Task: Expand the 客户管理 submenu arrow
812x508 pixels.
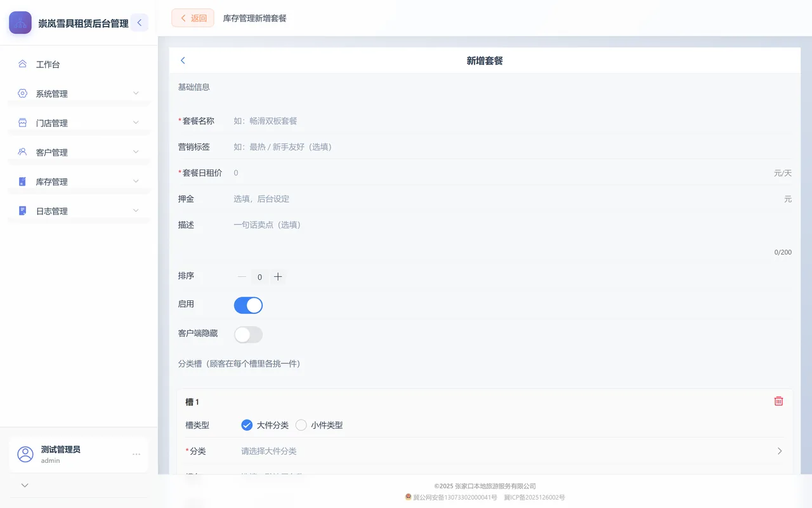Action: pyautogui.click(x=136, y=152)
